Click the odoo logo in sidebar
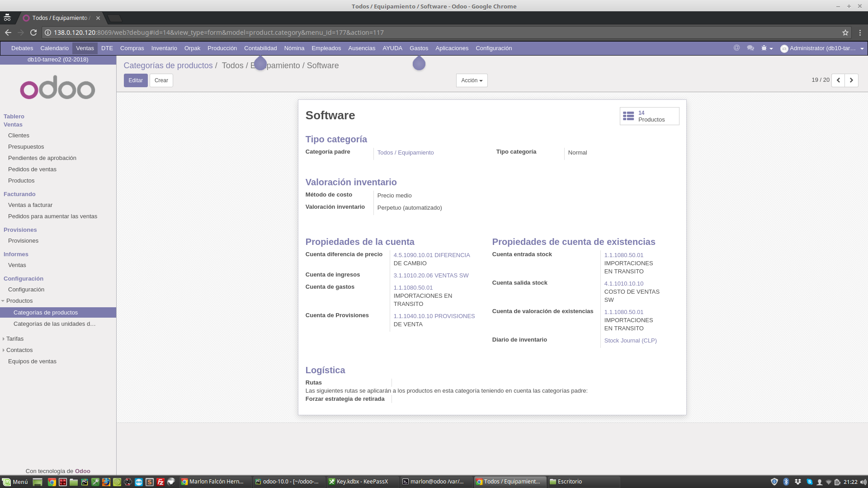Viewport: 868px width, 488px height. point(57,87)
